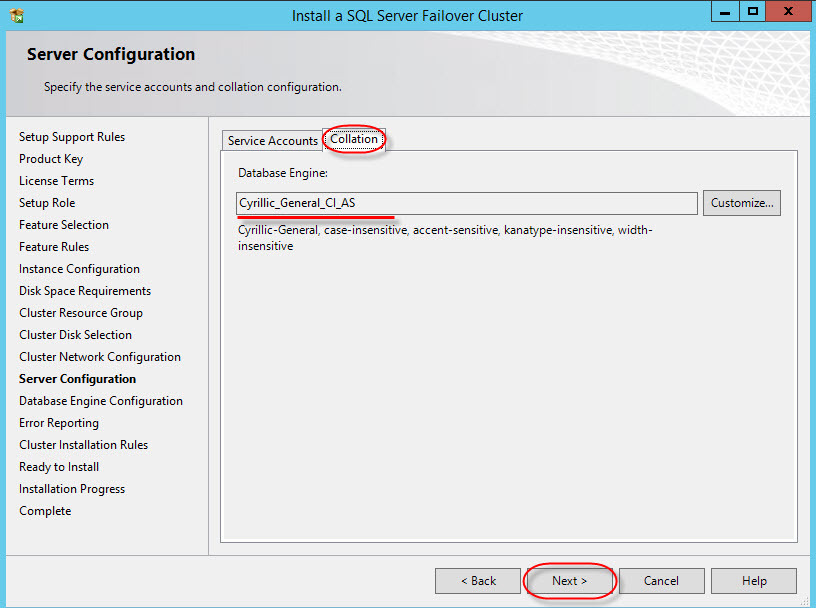Go back with the < Back button
The image size is (816, 608).
coord(477,581)
